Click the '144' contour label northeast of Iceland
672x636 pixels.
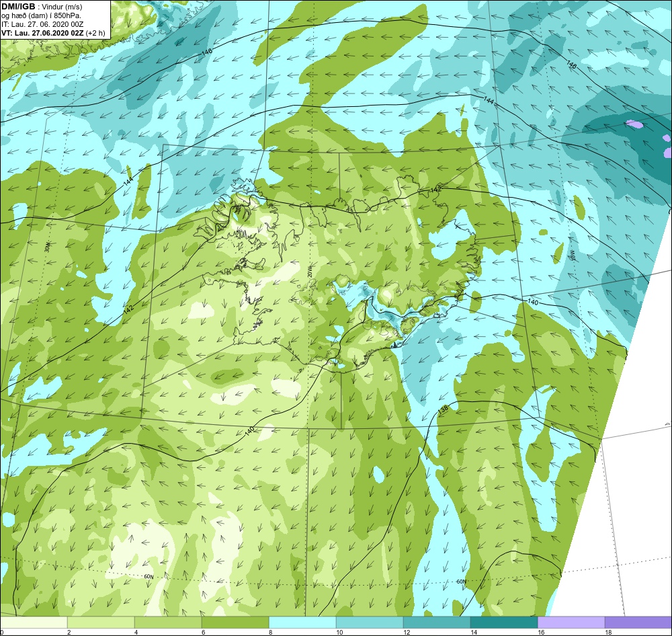point(489,100)
